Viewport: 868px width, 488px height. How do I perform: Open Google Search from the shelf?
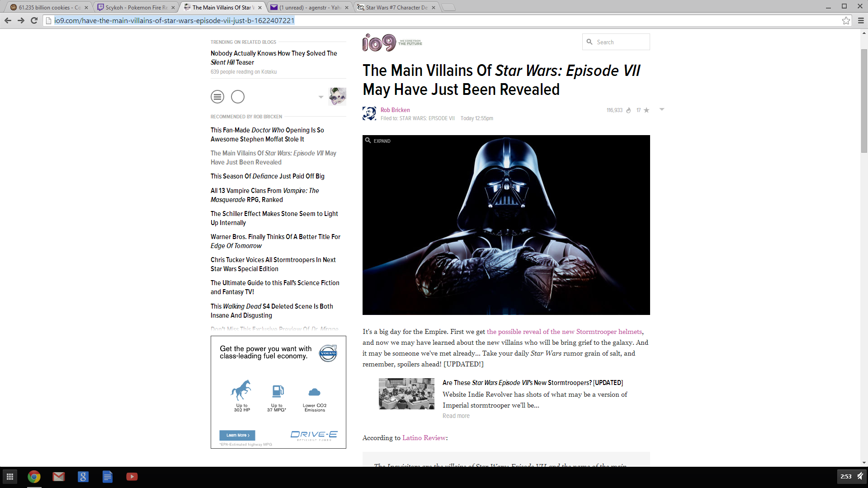click(83, 477)
